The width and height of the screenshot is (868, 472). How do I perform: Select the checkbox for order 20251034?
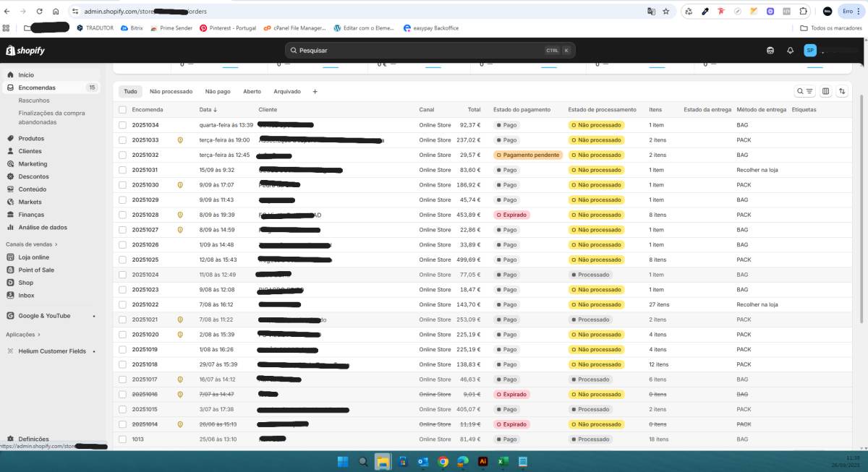pyautogui.click(x=122, y=125)
